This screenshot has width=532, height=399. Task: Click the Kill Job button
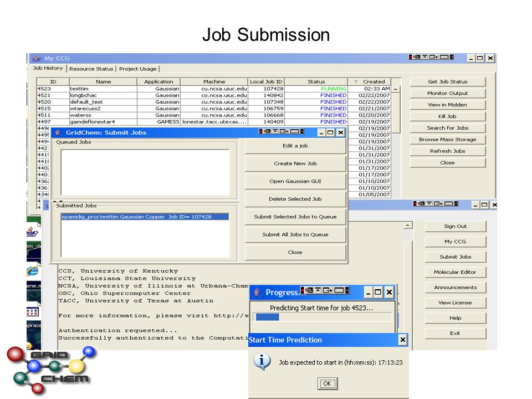[x=448, y=116]
